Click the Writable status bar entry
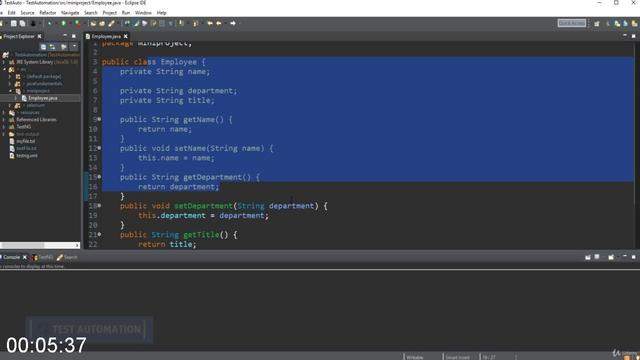The width and height of the screenshot is (640, 360). tap(415, 357)
